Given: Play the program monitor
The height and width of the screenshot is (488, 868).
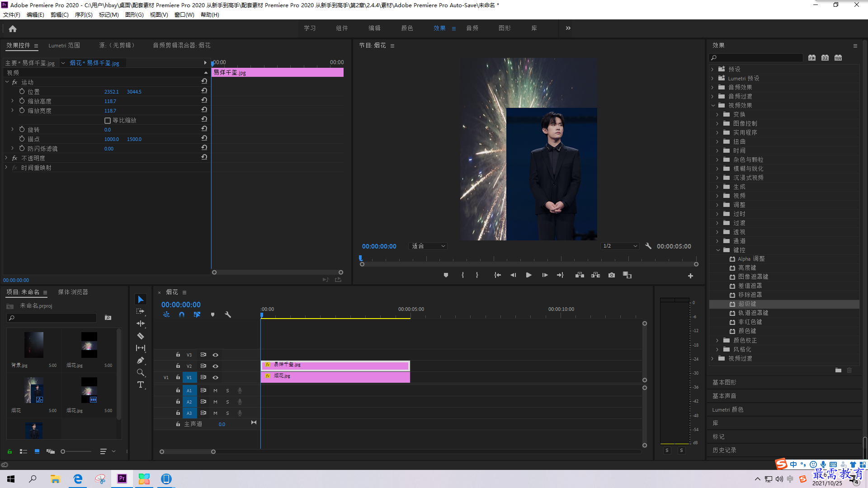Looking at the screenshot, I should click(x=528, y=275).
